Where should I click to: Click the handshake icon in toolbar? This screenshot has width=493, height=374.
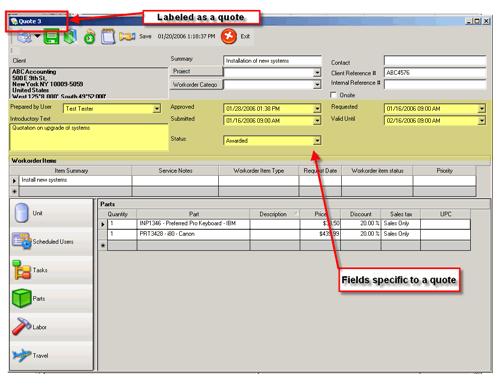click(127, 36)
